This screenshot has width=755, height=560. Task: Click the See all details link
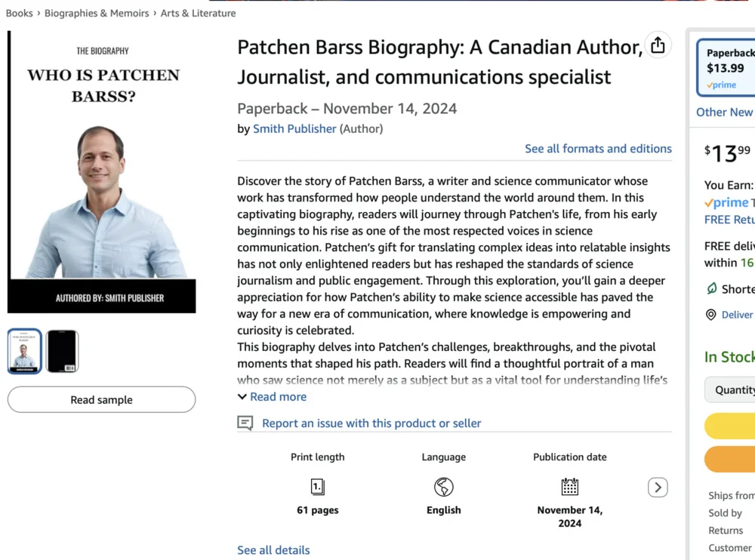pos(273,550)
